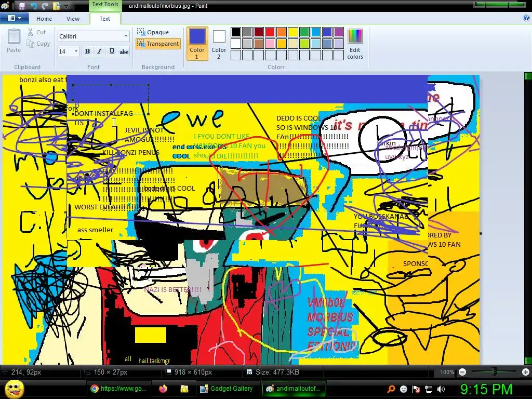This screenshot has width=532, height=399.
Task: Copy the selected text
Action: [x=38, y=44]
